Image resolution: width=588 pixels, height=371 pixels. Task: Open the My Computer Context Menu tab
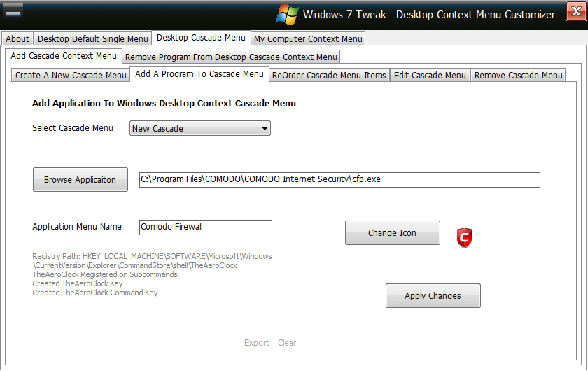pyautogui.click(x=308, y=38)
